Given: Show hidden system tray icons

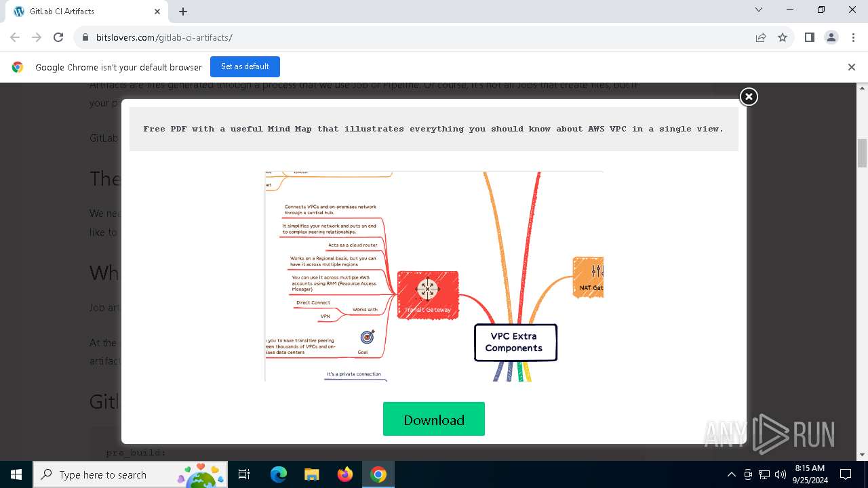Looking at the screenshot, I should coord(731,474).
